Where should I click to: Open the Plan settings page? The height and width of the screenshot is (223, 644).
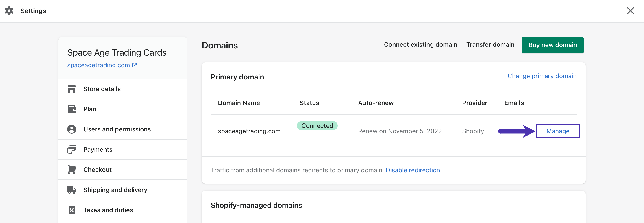click(123, 109)
